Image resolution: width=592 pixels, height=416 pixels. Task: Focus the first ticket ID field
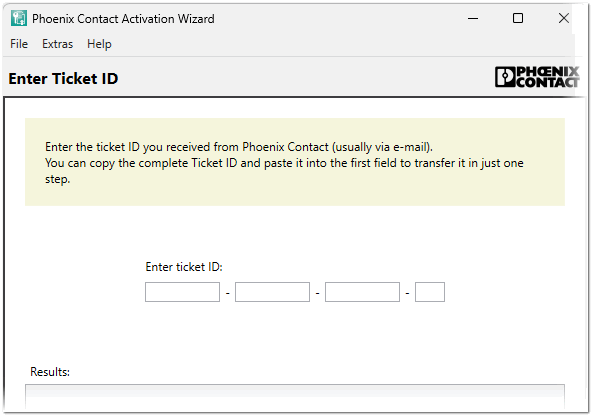[182, 292]
